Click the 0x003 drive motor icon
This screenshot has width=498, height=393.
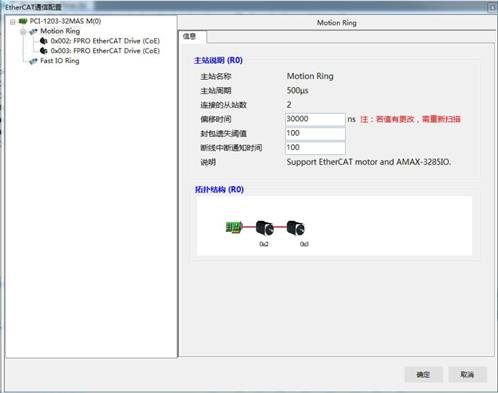(x=44, y=51)
